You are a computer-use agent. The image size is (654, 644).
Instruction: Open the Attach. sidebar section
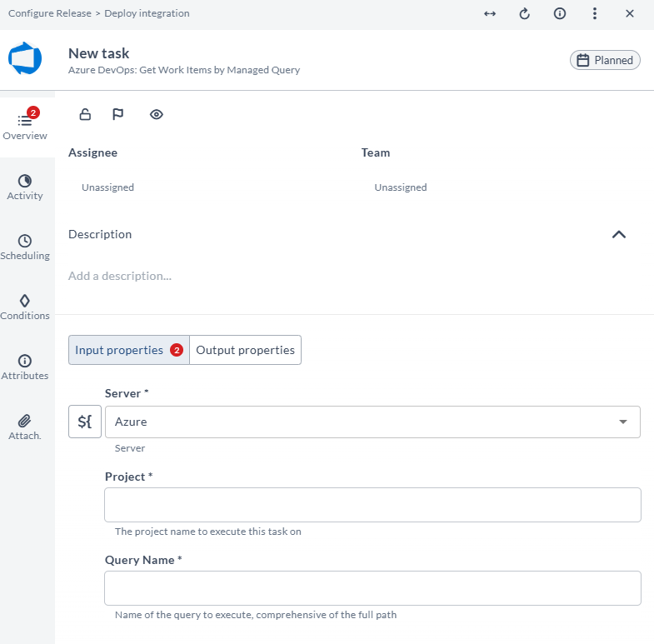click(x=25, y=427)
